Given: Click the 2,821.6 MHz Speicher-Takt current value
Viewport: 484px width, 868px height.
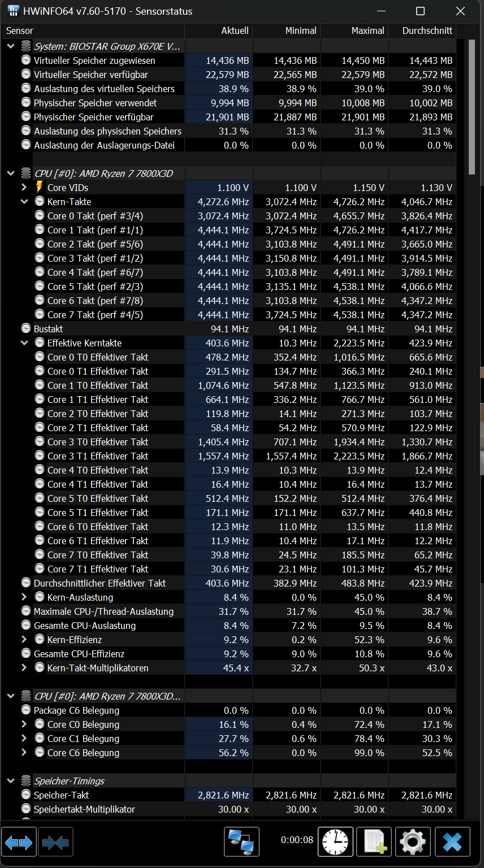Looking at the screenshot, I should tap(223, 795).
